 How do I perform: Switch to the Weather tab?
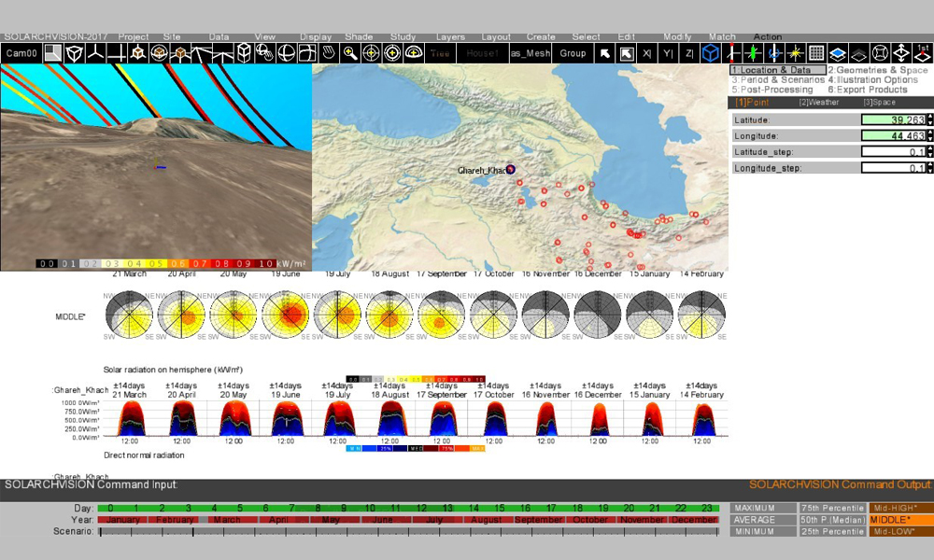(818, 102)
